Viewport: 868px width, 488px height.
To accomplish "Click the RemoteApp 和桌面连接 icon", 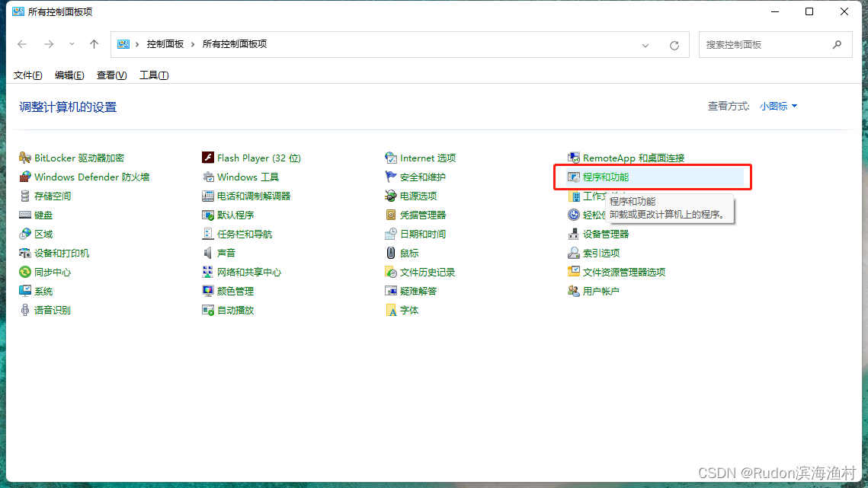I will (574, 158).
